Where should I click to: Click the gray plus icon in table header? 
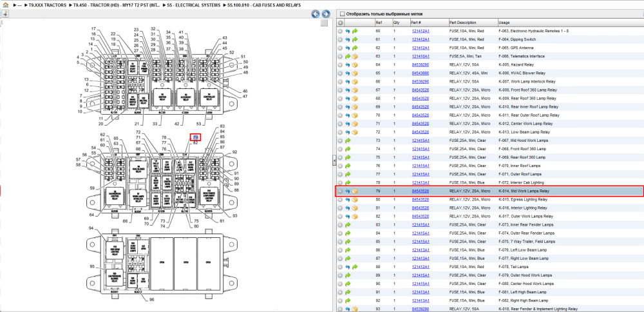(x=341, y=23)
